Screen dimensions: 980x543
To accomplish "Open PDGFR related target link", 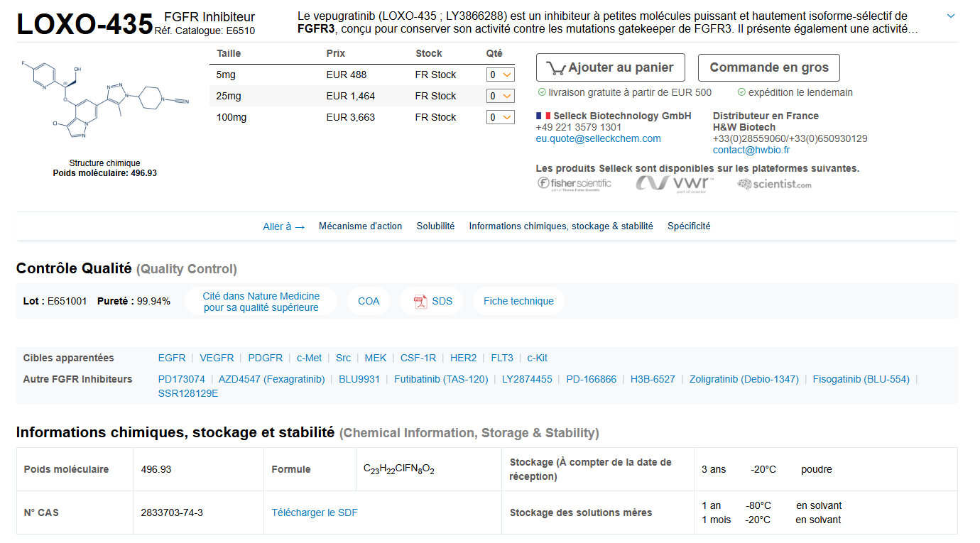I will [x=266, y=358].
